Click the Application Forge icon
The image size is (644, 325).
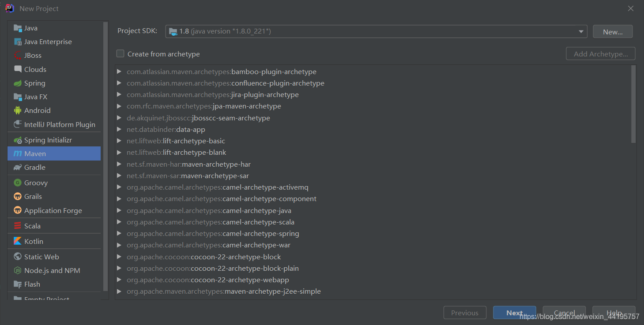tap(18, 210)
